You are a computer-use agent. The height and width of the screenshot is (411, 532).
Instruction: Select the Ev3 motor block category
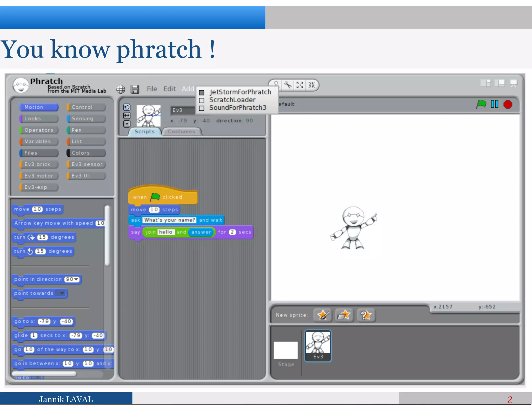coord(39,176)
